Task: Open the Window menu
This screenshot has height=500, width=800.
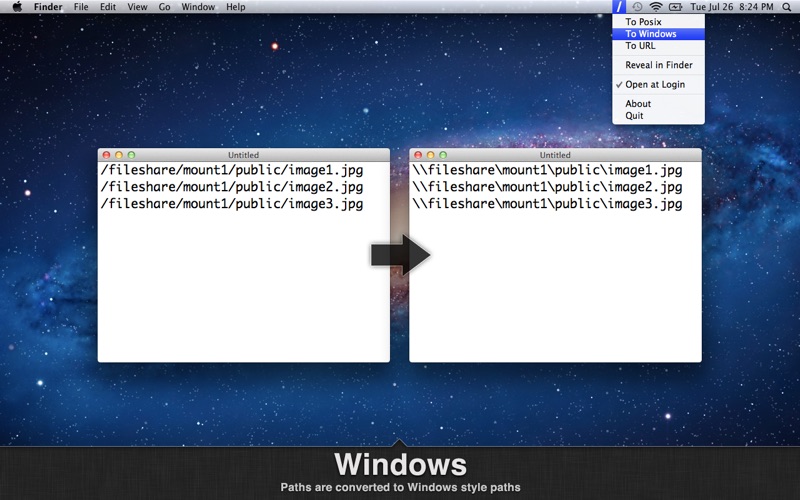Action: 198,7
